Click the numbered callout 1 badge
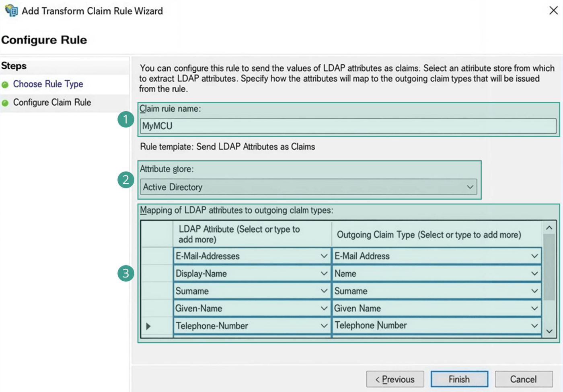The image size is (563, 392). 126,119
